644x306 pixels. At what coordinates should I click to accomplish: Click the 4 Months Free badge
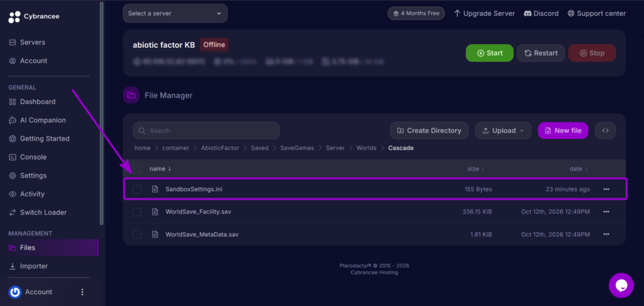pos(416,13)
